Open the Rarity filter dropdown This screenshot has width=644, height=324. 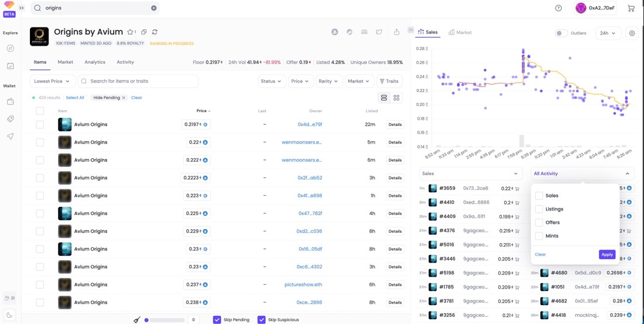pyautogui.click(x=329, y=81)
